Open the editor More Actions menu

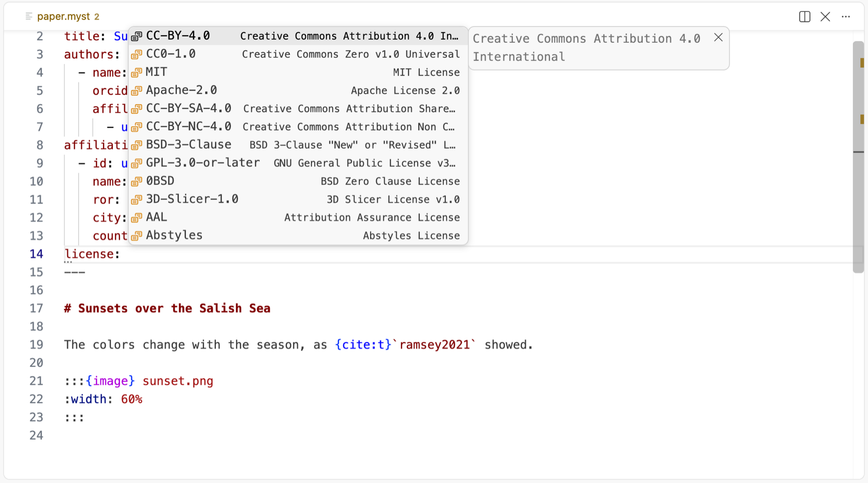pyautogui.click(x=846, y=17)
